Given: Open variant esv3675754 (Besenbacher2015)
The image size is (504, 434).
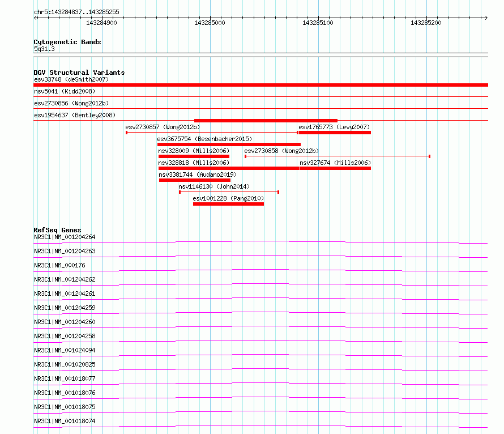Looking at the screenshot, I should [x=204, y=139].
